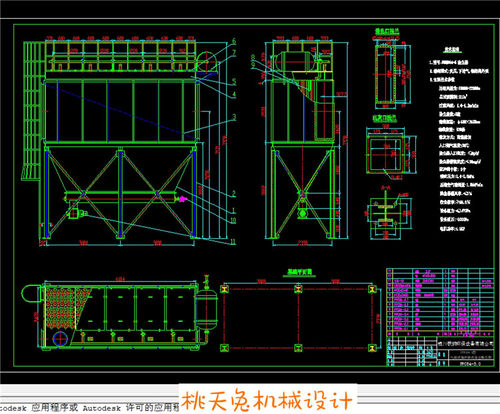
Task: Pick part callout number 2
Action: coord(234,193)
